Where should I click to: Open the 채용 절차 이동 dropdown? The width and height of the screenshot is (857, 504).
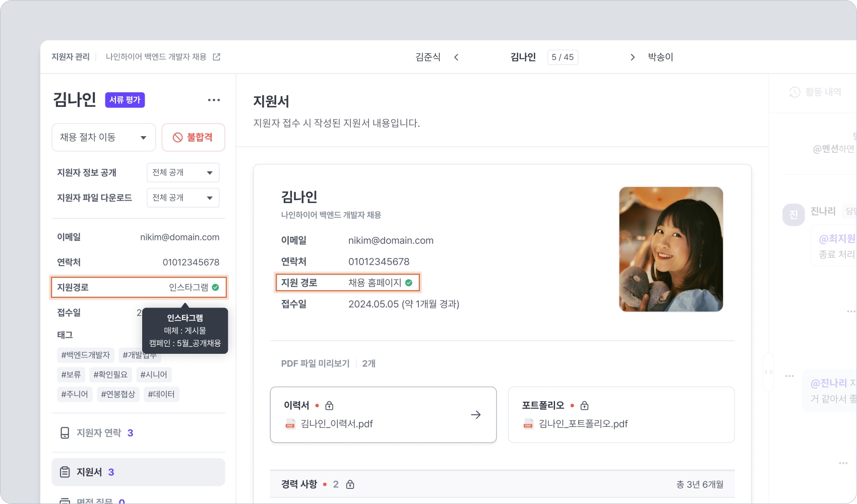104,137
